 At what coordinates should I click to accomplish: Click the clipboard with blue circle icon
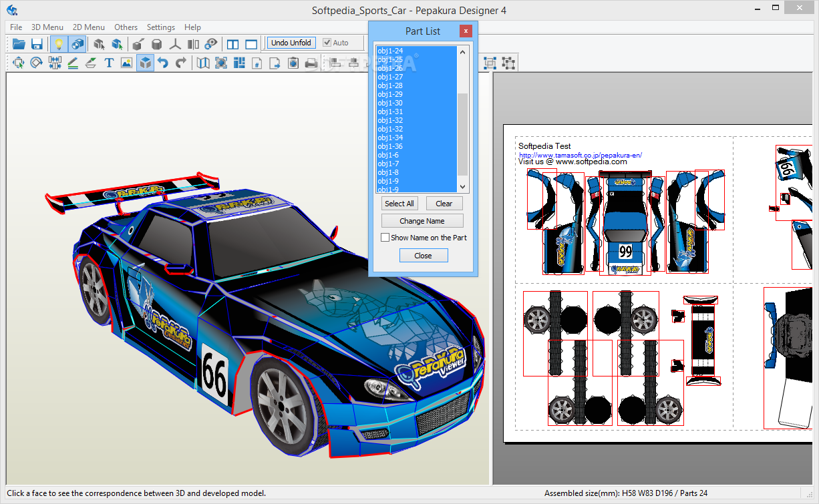293,63
